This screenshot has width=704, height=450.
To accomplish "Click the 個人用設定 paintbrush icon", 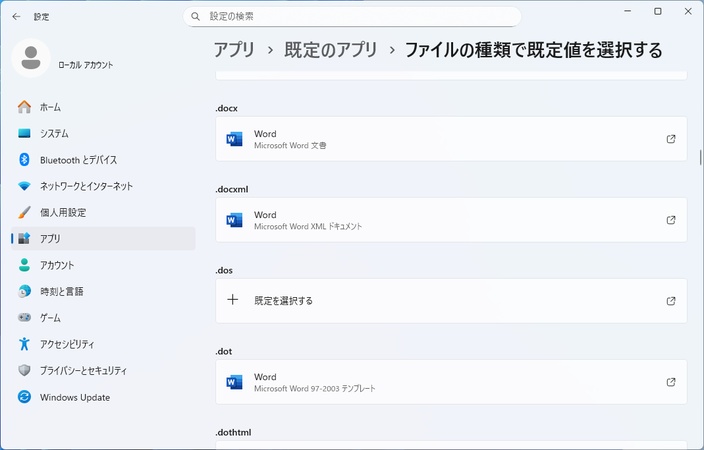I will coord(24,212).
